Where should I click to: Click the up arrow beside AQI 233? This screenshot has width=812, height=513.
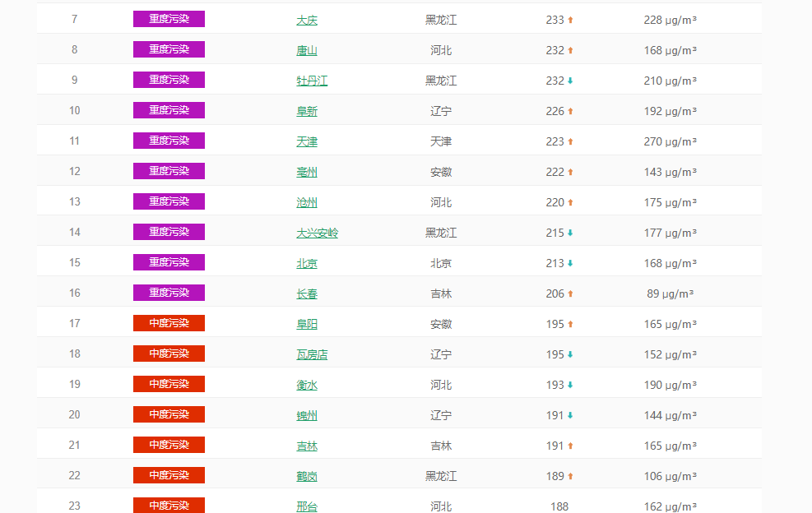pyautogui.click(x=570, y=20)
